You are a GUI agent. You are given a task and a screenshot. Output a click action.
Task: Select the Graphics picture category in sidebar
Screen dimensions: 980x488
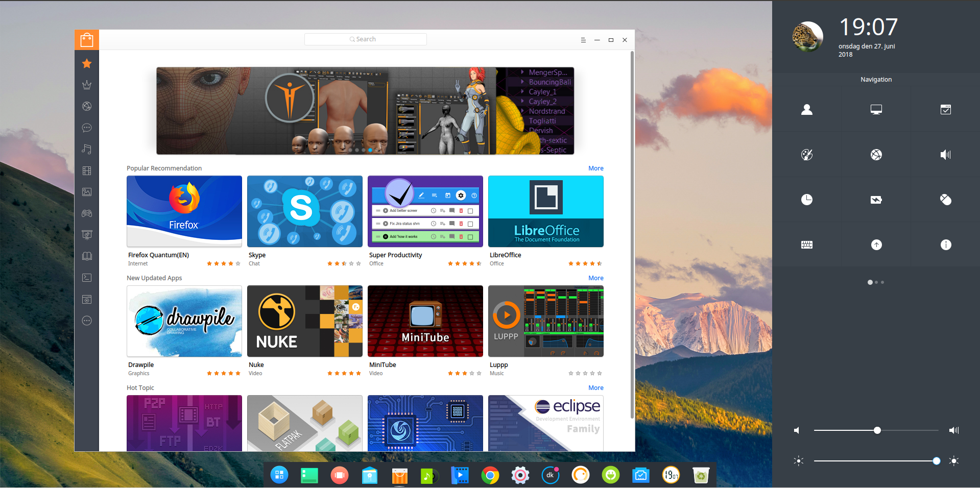(x=87, y=192)
